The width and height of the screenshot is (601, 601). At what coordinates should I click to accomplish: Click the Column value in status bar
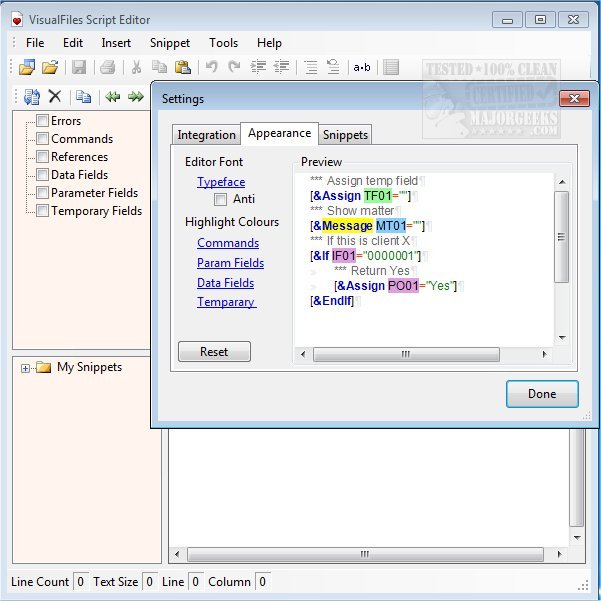pyautogui.click(x=263, y=582)
